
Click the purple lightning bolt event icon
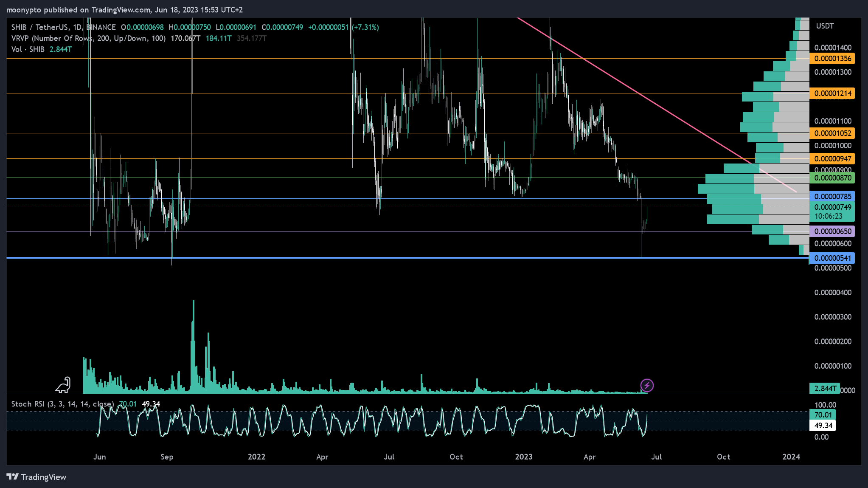coord(647,385)
